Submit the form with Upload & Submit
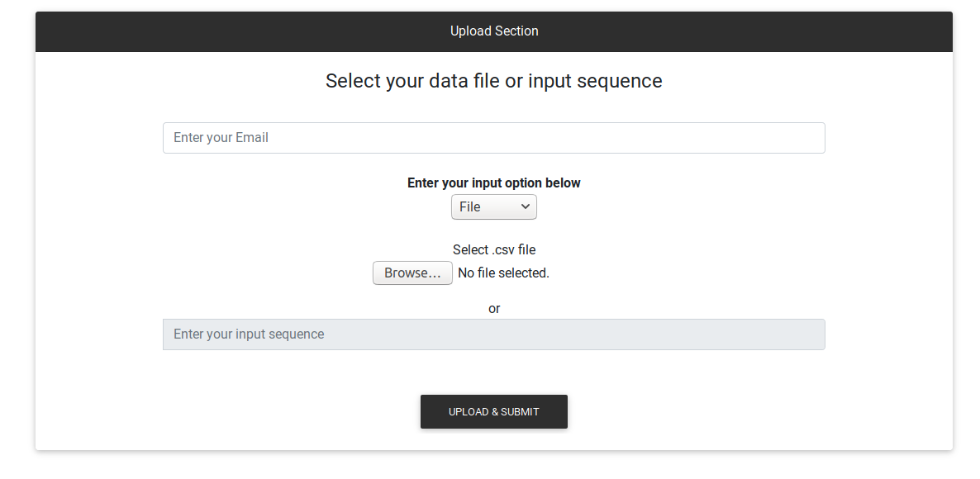The width and height of the screenshot is (980, 479). pos(493,411)
